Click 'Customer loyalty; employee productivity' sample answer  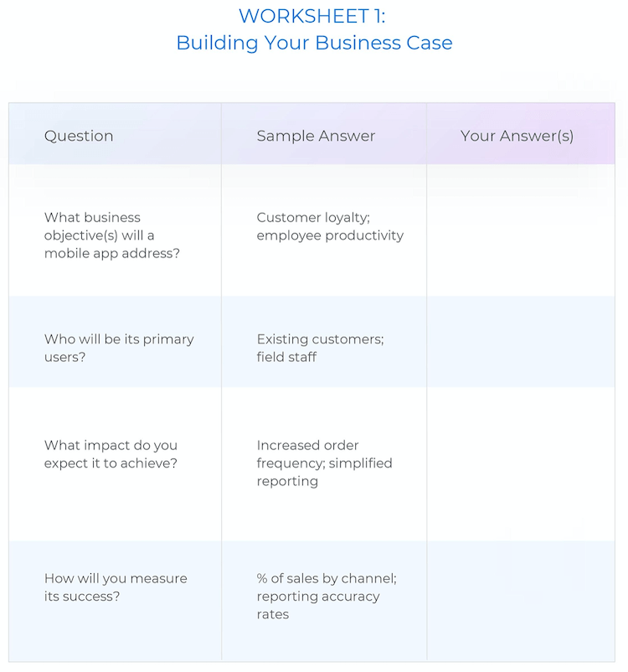pyautogui.click(x=330, y=226)
